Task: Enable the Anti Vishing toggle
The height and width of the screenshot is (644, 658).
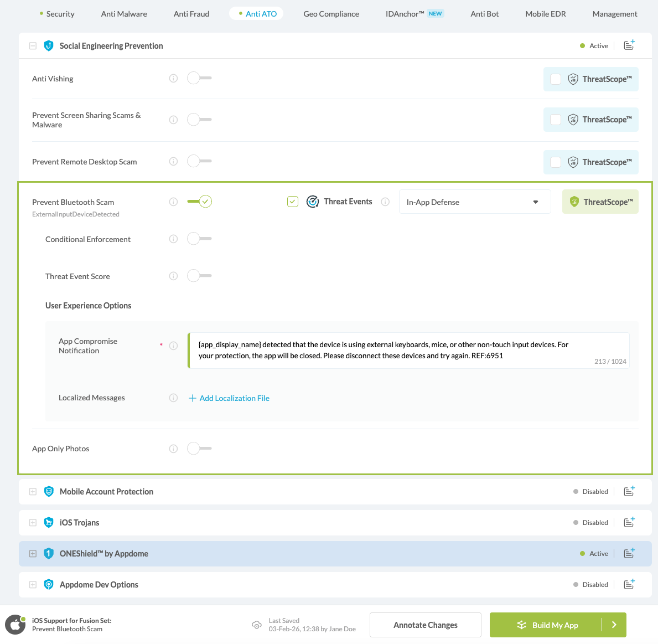Action: point(199,78)
